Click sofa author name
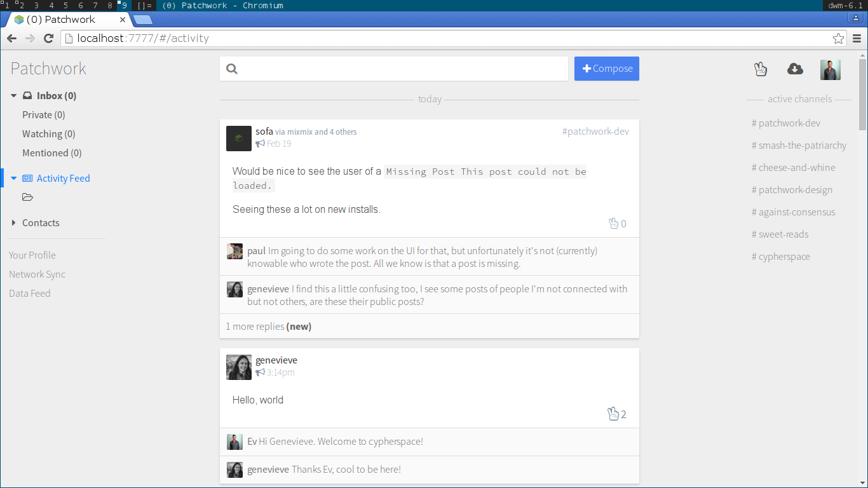Screen dimensions: 868x488 pyautogui.click(x=264, y=132)
